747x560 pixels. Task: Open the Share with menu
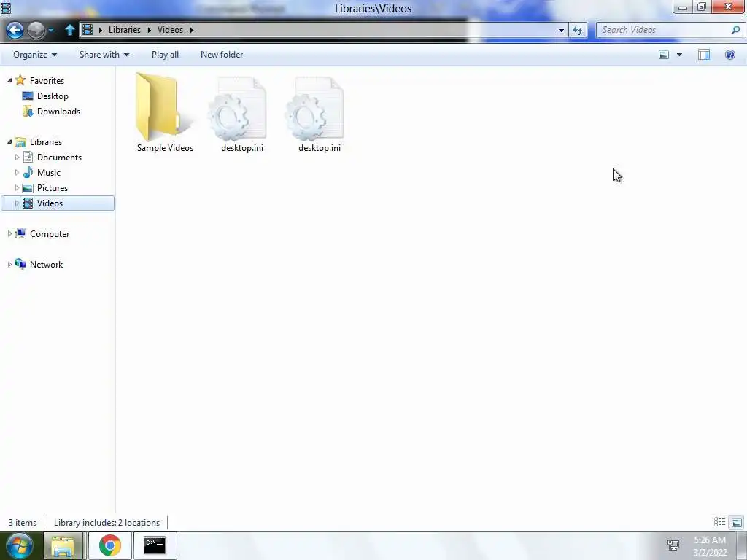104,55
